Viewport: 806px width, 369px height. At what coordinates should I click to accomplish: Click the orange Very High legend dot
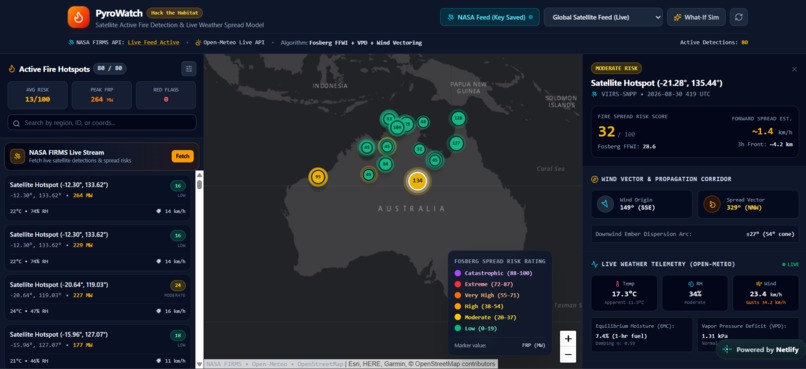457,295
